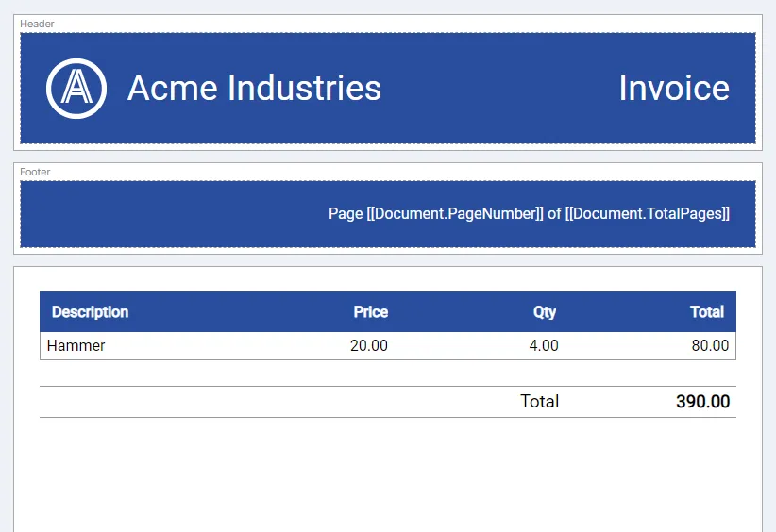Screen dimensions: 776x532
Task: Select the Acme Industries company name text
Action: (x=254, y=89)
